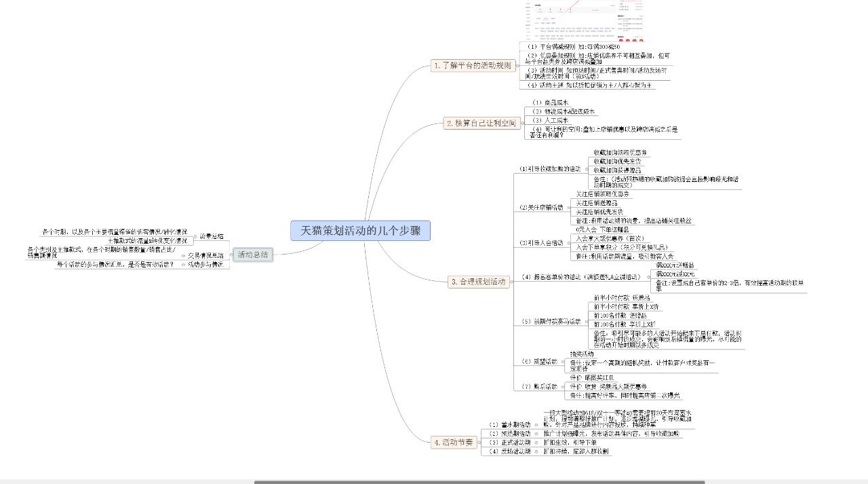
Task: Select the 交易情况总结 node
Action: (x=205, y=256)
